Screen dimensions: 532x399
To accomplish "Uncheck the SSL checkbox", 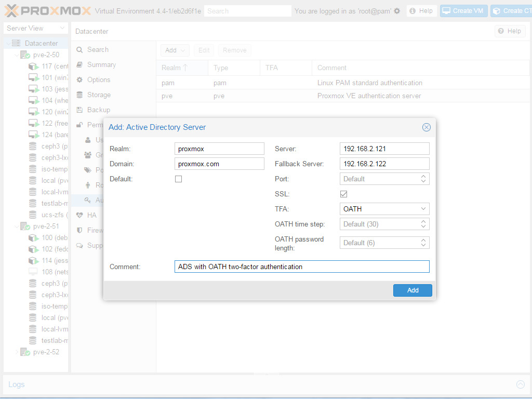I will (x=344, y=194).
